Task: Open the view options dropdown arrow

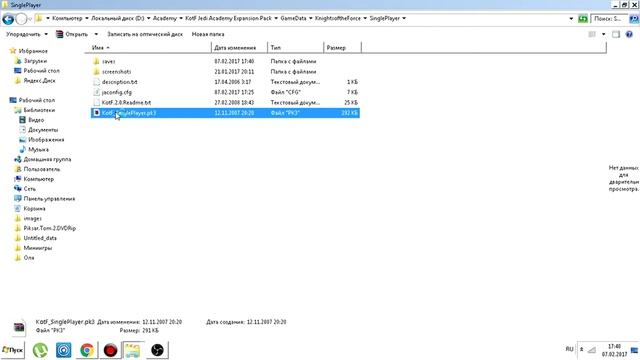Action: [x=603, y=34]
